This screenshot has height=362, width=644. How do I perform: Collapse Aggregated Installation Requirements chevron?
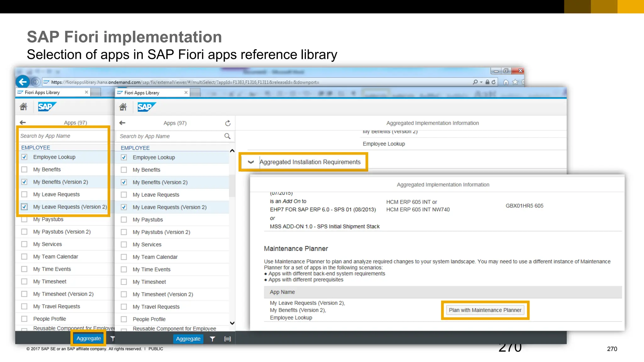[251, 162]
